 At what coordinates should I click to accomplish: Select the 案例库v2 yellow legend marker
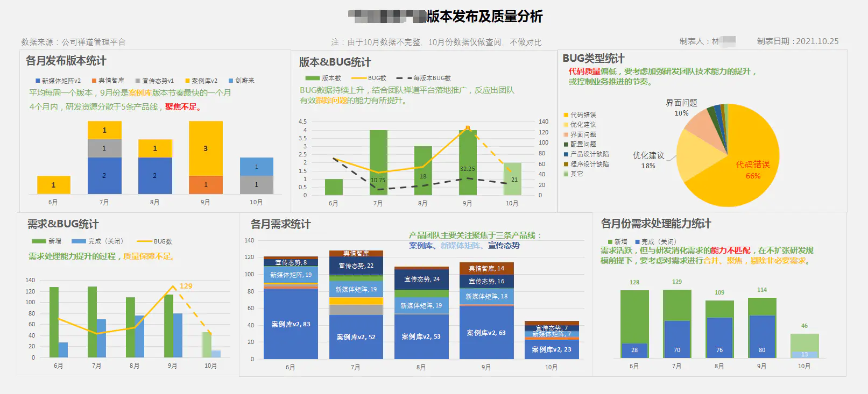click(187, 81)
